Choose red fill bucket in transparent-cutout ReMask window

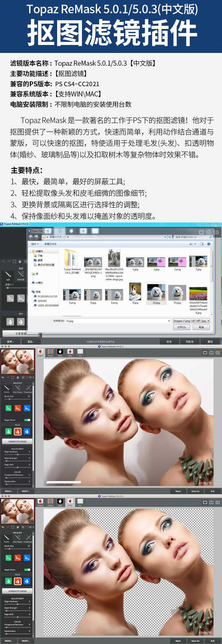17,581
